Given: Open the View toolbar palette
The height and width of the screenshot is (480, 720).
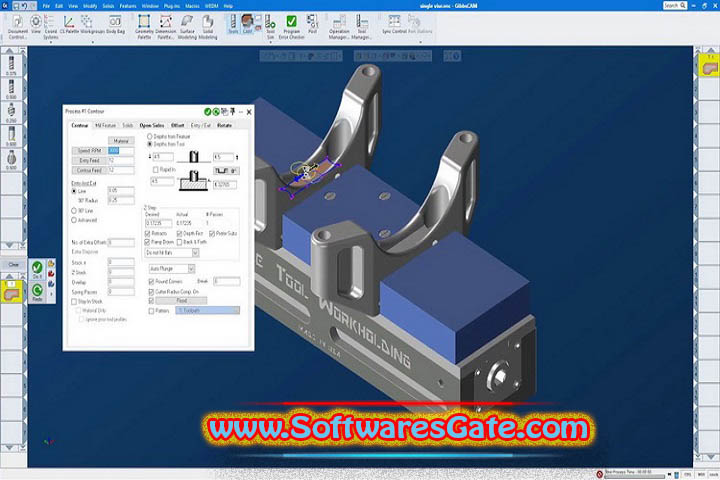Looking at the screenshot, I should [35, 24].
